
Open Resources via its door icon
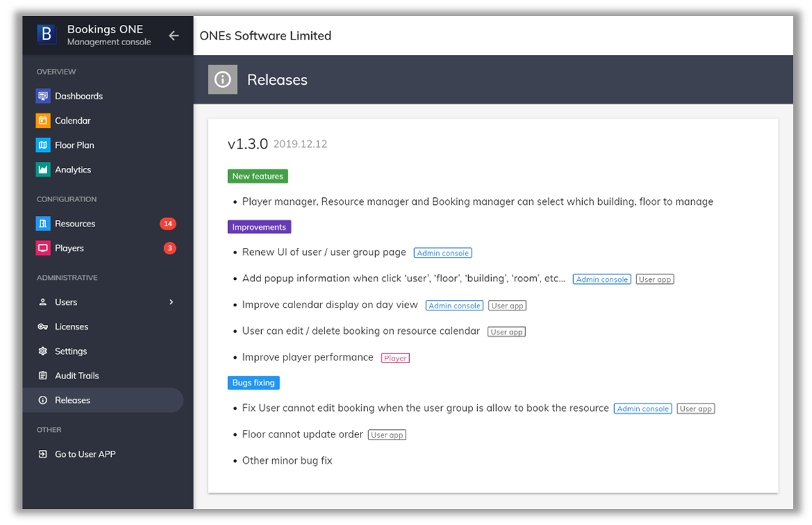pyautogui.click(x=43, y=224)
